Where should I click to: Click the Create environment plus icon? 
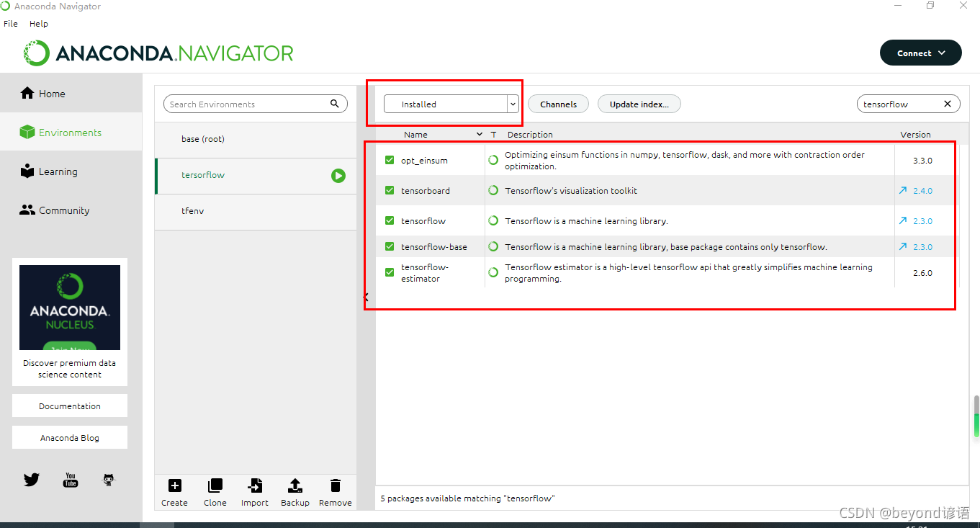point(174,486)
